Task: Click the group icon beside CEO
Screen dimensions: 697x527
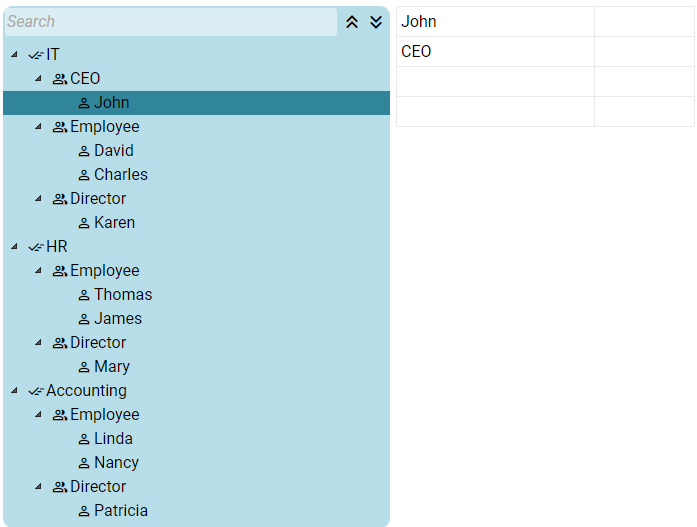Action: pos(60,79)
